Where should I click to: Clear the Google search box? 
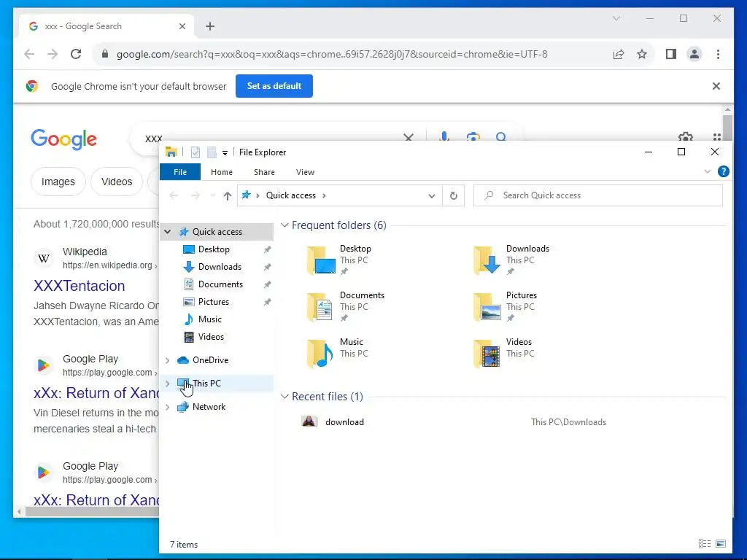coord(409,137)
